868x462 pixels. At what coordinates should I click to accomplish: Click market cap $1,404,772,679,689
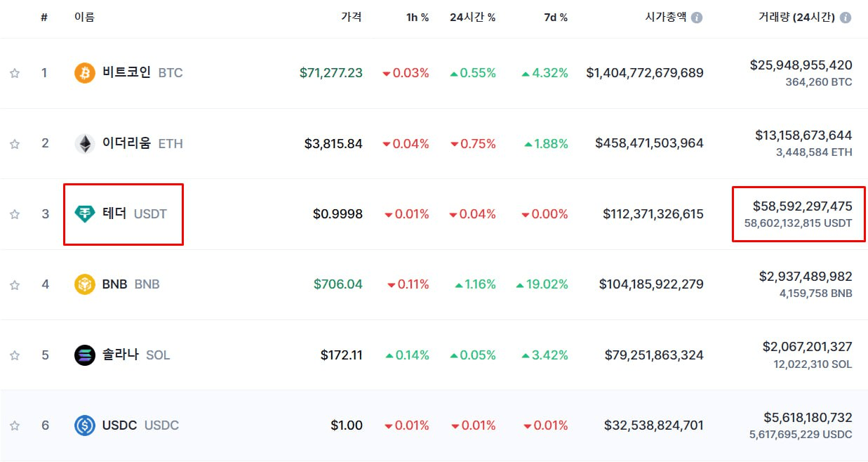pos(645,73)
